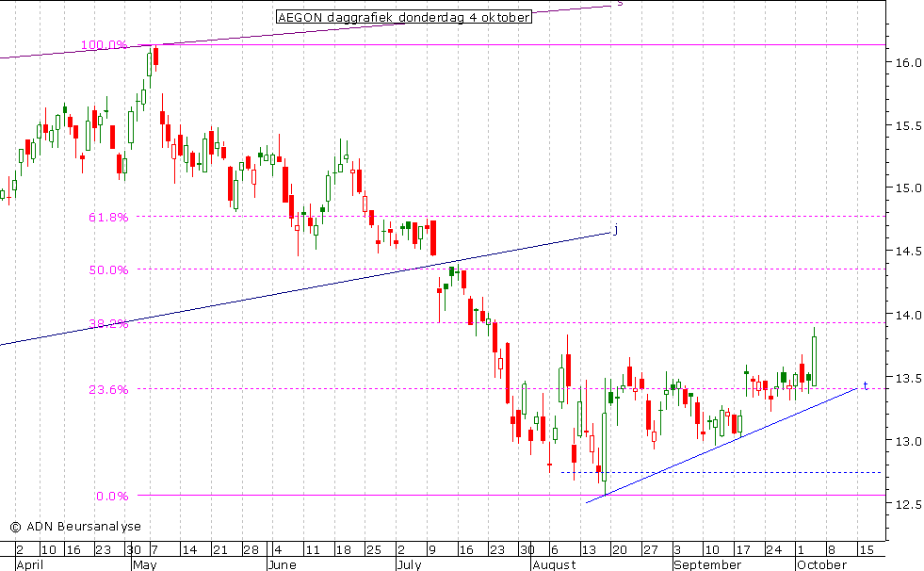924x571 pixels.
Task: Click date label 27 in August
Action: click(650, 549)
